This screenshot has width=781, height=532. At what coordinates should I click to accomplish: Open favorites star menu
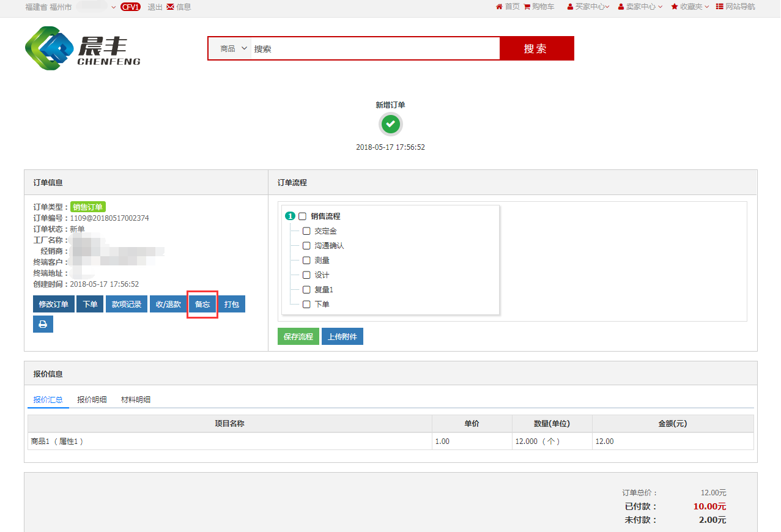click(x=675, y=7)
